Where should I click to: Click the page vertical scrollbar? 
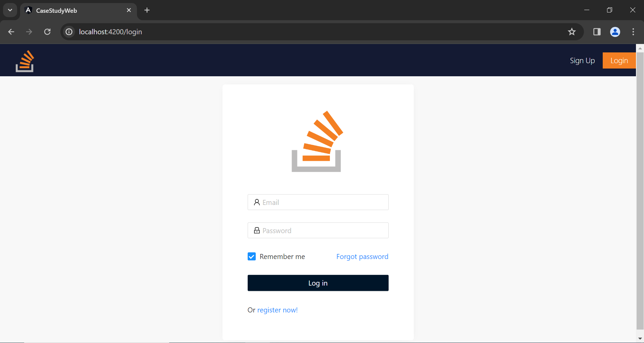coord(640,190)
